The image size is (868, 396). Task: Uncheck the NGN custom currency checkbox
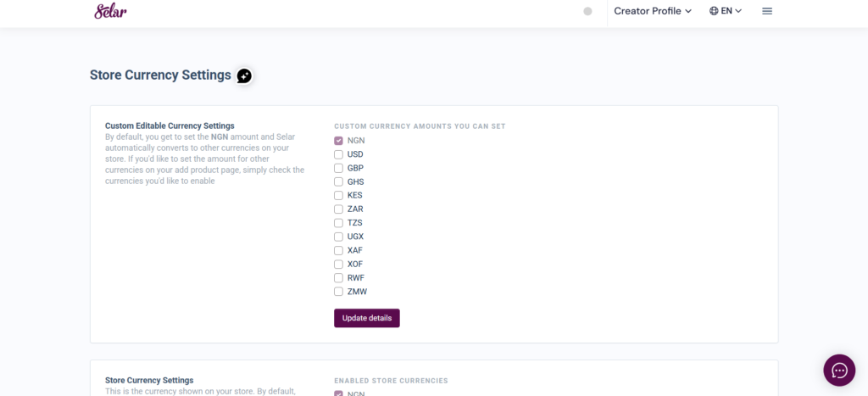(x=338, y=141)
